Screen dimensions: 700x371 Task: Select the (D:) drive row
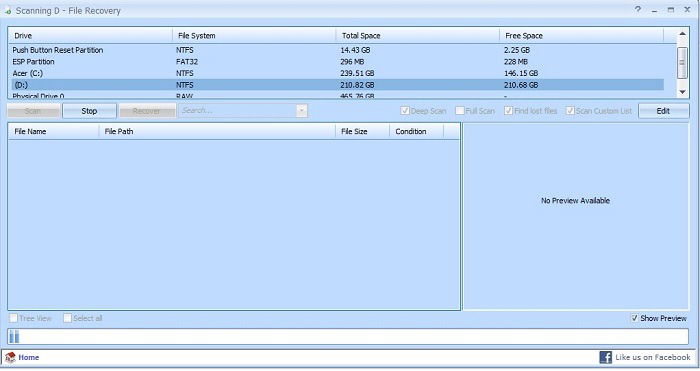[x=337, y=85]
